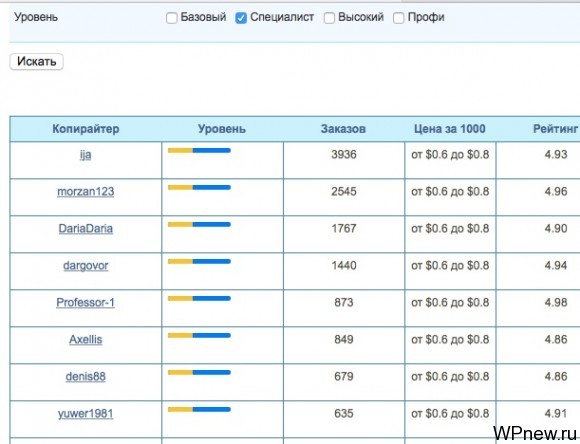Sort by Копирайтер column header

point(86,129)
